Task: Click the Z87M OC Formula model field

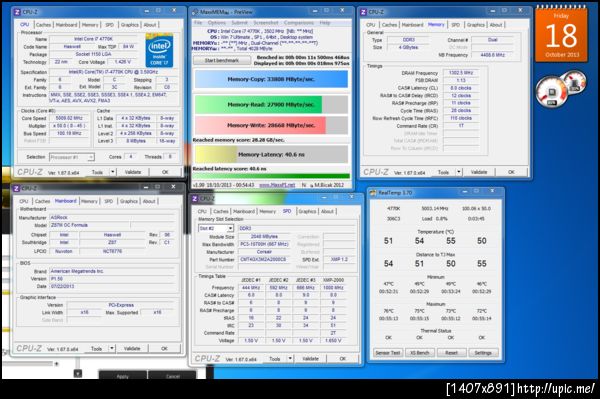Action: (x=90, y=225)
